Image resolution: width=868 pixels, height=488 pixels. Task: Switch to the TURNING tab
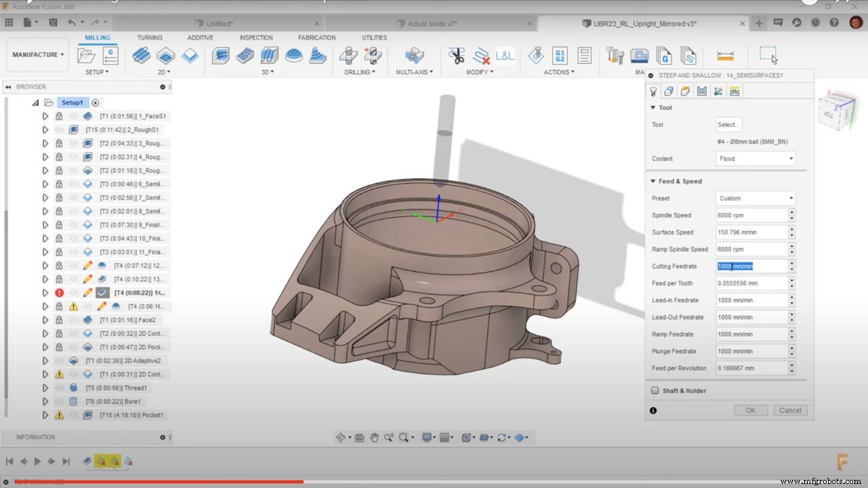pos(149,37)
